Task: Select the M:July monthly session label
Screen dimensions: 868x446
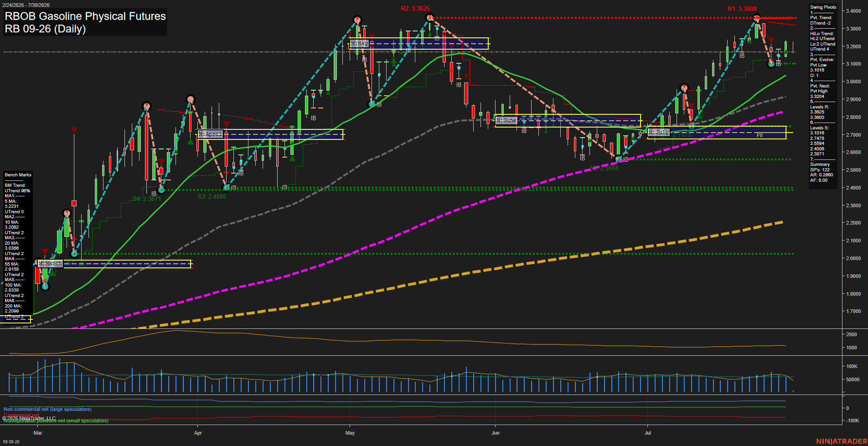Action: pos(659,132)
